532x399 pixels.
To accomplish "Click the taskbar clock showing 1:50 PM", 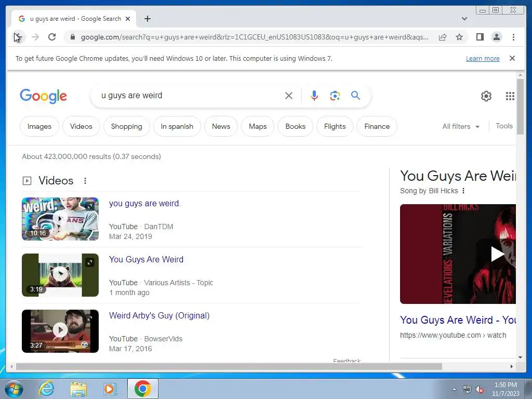I will tap(506, 389).
